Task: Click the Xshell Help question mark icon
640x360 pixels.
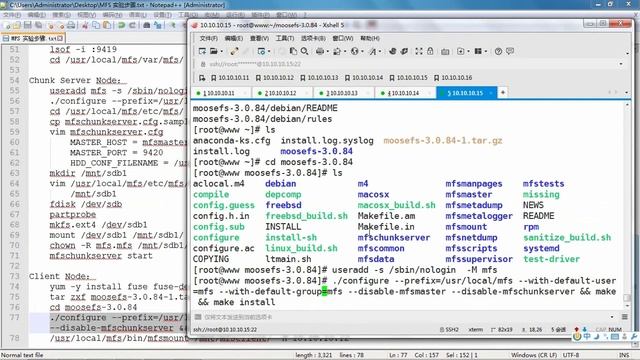Action: pyautogui.click(x=498, y=51)
